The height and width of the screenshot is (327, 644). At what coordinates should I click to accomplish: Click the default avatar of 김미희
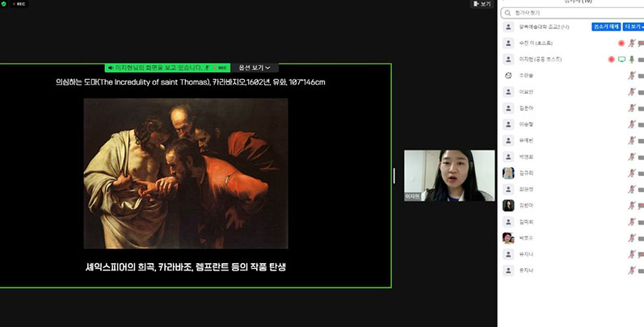point(508,222)
